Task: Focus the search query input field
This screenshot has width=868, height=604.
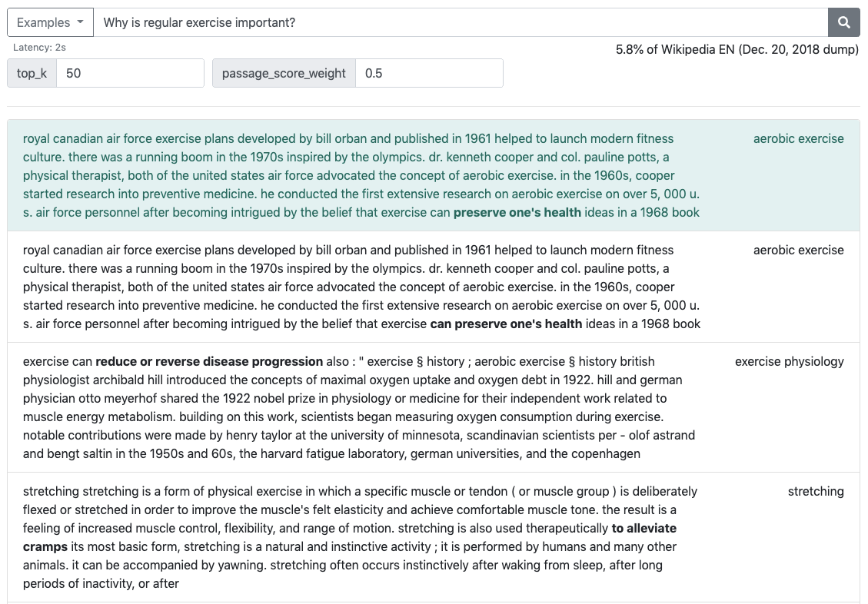Action: pos(460,22)
